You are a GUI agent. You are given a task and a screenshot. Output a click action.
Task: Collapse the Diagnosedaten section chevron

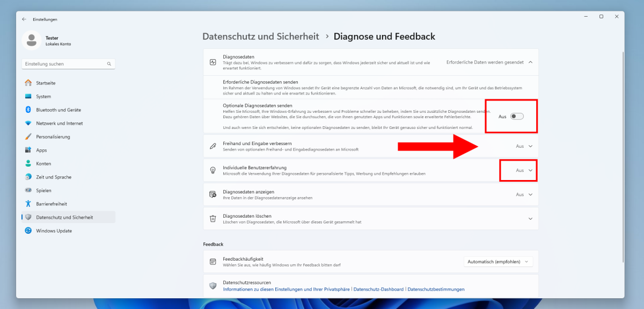pos(530,62)
